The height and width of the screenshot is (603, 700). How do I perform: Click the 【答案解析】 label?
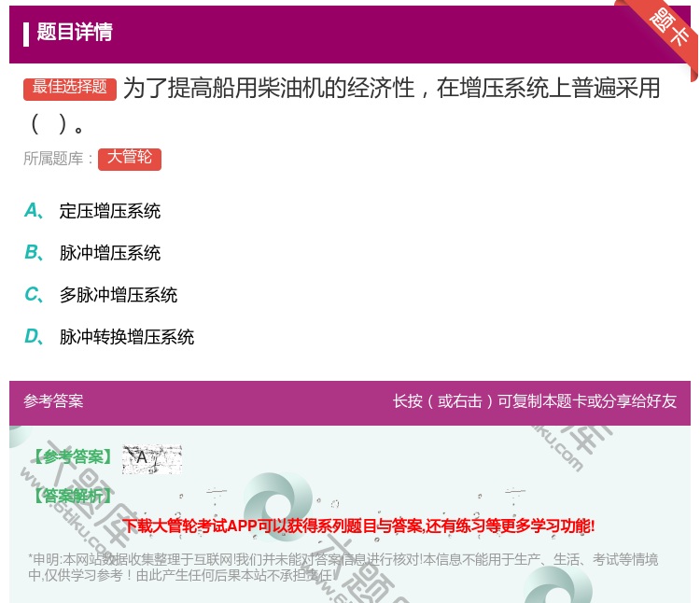(72, 496)
